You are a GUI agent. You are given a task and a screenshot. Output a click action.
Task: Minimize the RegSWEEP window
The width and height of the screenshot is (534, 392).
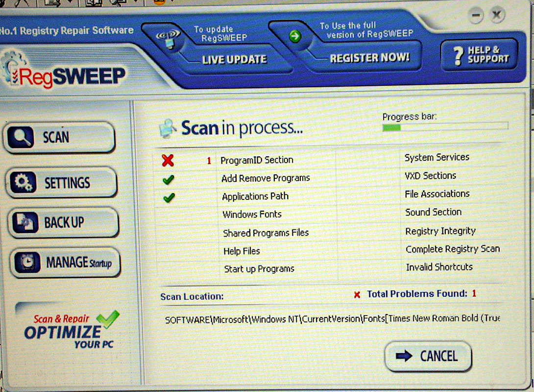point(476,15)
